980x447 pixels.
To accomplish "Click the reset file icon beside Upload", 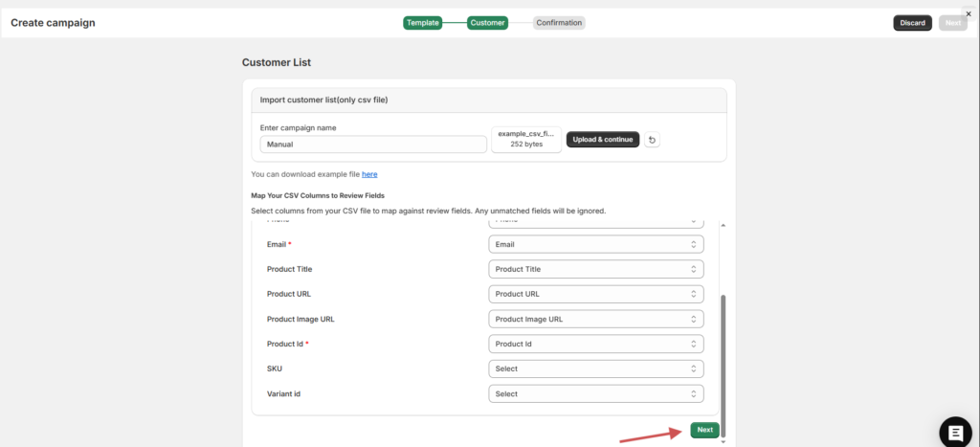I will tap(652, 140).
